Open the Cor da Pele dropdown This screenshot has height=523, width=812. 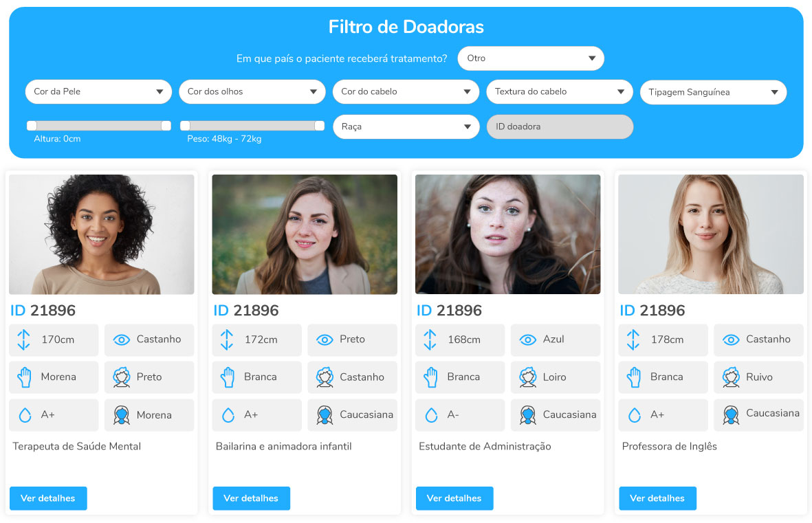pos(98,91)
